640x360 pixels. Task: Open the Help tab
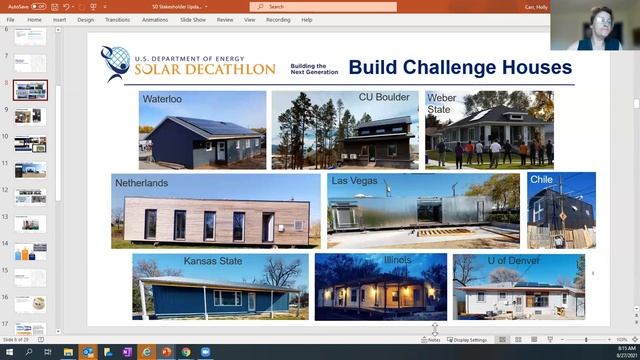click(x=307, y=20)
